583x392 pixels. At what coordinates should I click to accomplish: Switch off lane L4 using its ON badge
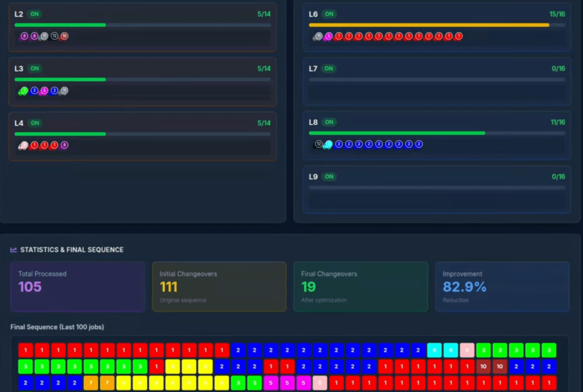click(x=35, y=123)
